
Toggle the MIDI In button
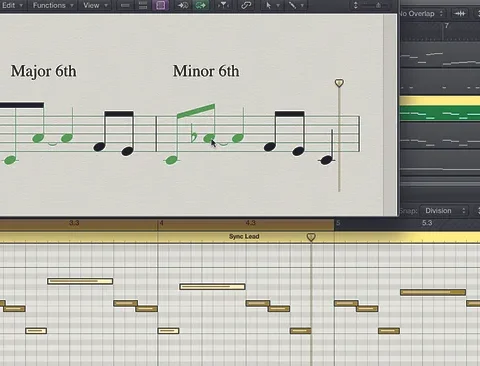click(183, 5)
